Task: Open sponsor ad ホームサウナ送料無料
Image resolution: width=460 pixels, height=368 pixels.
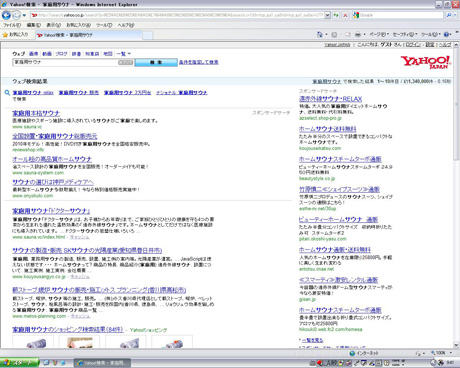Action: click(x=328, y=129)
